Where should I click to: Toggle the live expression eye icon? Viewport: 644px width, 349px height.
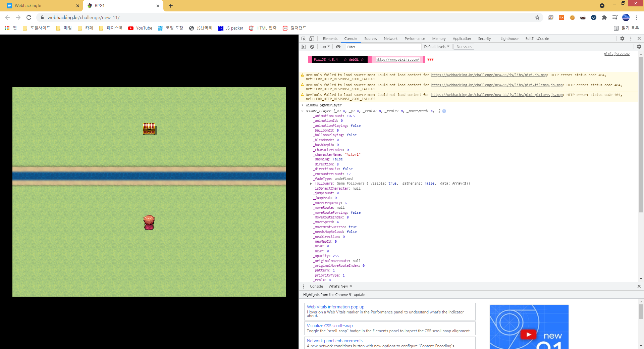coord(338,47)
